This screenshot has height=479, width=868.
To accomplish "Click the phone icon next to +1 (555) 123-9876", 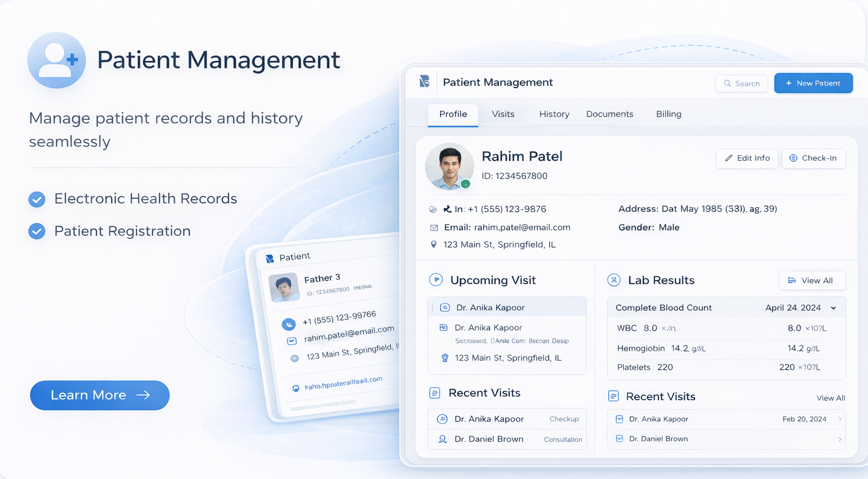I will [x=447, y=209].
